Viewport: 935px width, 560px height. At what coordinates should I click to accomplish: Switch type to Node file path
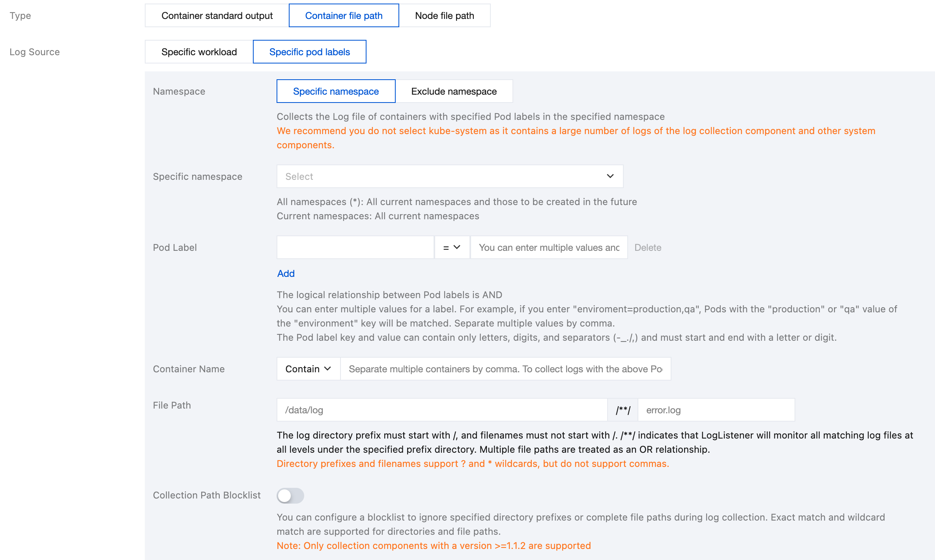pyautogui.click(x=444, y=16)
